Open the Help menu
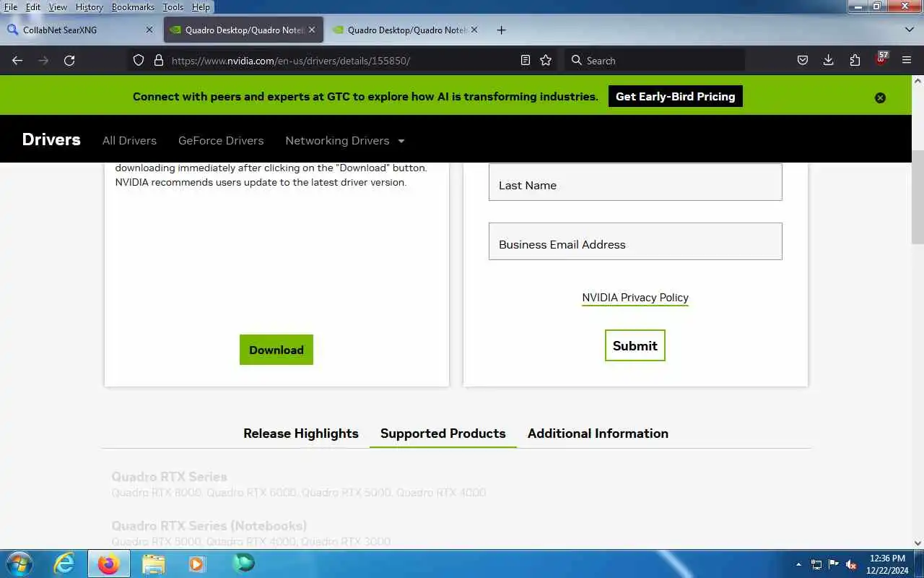The height and width of the screenshot is (578, 924). point(201,7)
